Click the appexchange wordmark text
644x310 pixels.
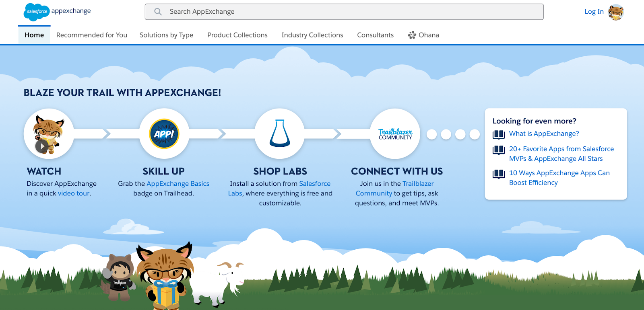tap(71, 11)
